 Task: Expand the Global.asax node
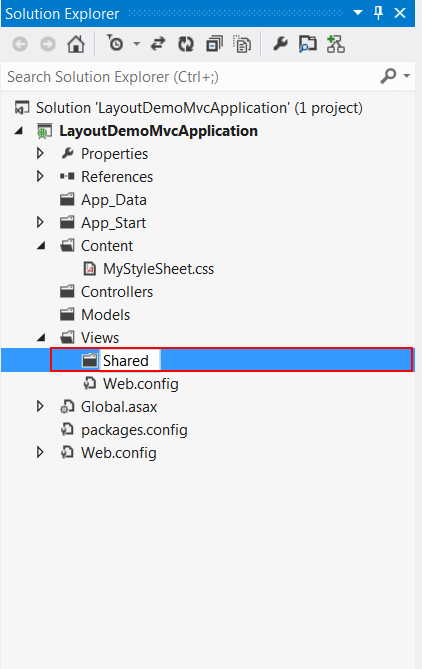pyautogui.click(x=40, y=406)
